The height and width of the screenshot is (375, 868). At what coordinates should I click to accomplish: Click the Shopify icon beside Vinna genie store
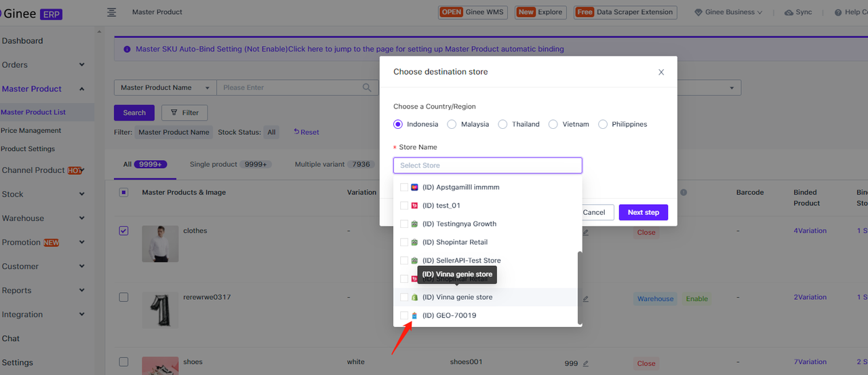point(414,297)
